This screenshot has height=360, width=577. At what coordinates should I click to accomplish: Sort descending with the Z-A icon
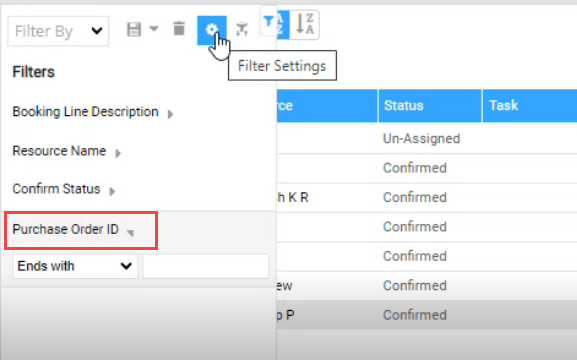point(305,25)
